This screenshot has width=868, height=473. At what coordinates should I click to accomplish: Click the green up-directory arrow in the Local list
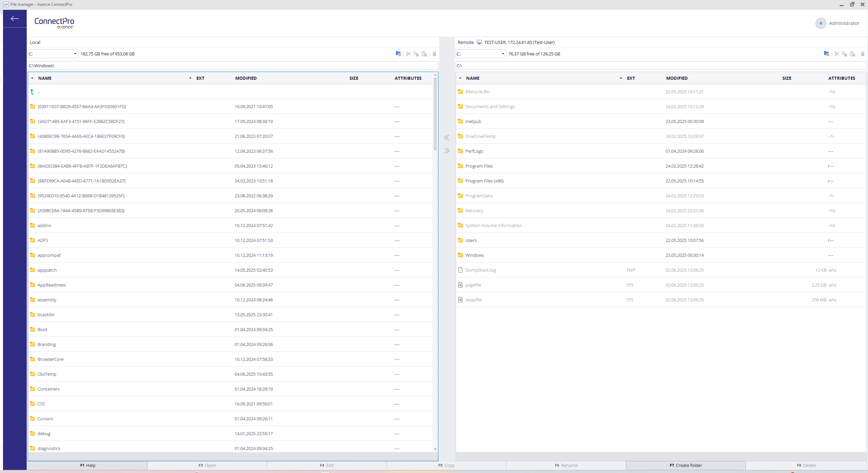pyautogui.click(x=32, y=92)
